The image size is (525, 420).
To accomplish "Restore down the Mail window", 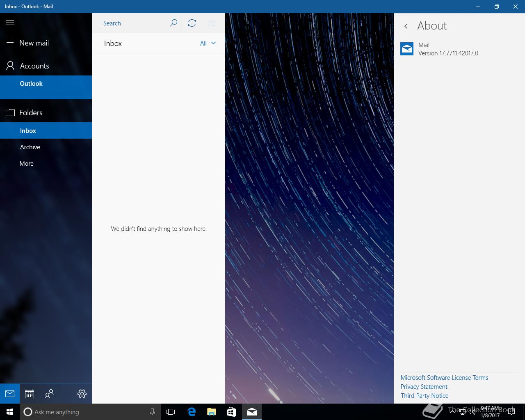I will coord(496,7).
